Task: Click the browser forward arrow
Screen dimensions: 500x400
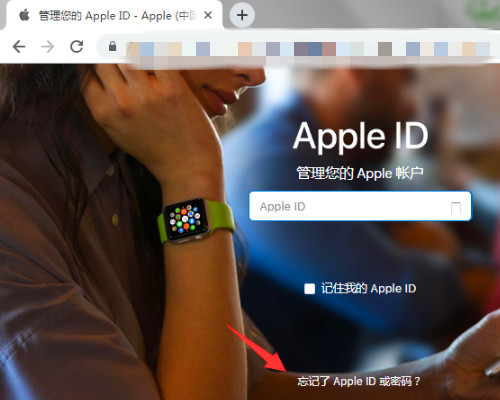Action: click(48, 47)
